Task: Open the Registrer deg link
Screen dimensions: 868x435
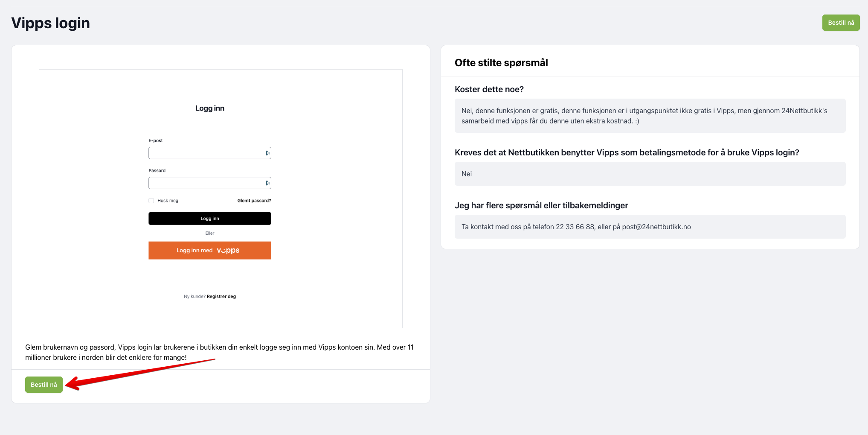Action: [x=221, y=296]
